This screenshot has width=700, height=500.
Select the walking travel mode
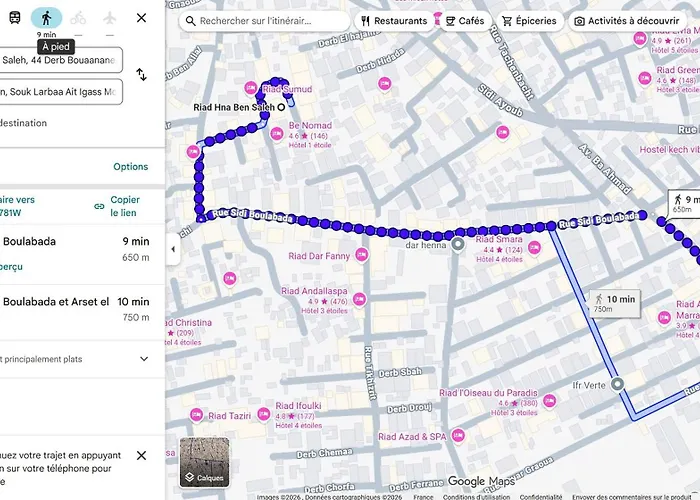(x=46, y=18)
